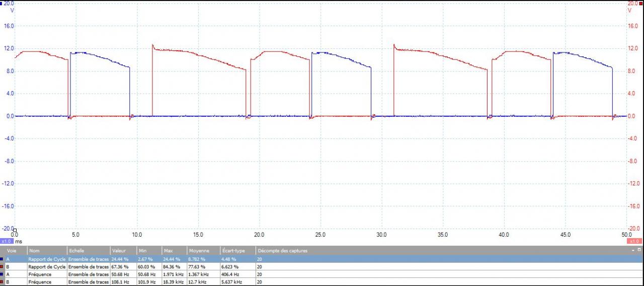Click the Valeur column header
The width and height of the screenshot is (644, 286).
pos(123,250)
